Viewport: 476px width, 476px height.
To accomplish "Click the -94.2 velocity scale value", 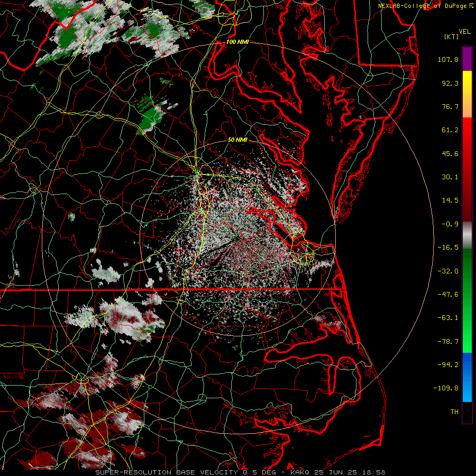I will [448, 365].
